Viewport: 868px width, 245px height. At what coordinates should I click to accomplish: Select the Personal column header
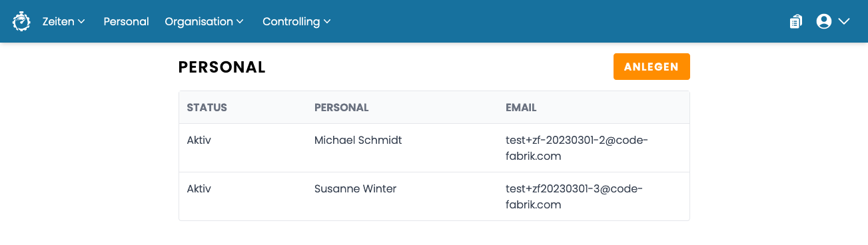point(341,107)
